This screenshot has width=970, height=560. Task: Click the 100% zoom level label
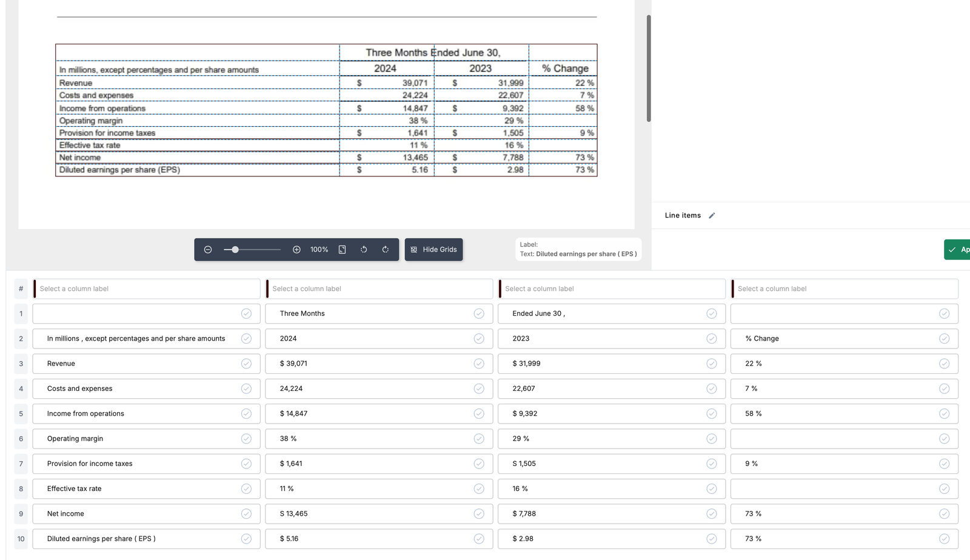point(319,249)
